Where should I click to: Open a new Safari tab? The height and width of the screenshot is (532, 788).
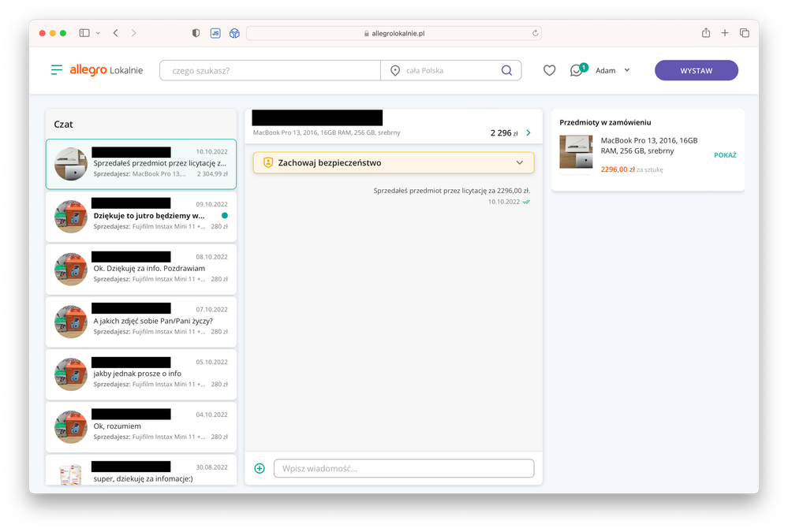coord(725,33)
